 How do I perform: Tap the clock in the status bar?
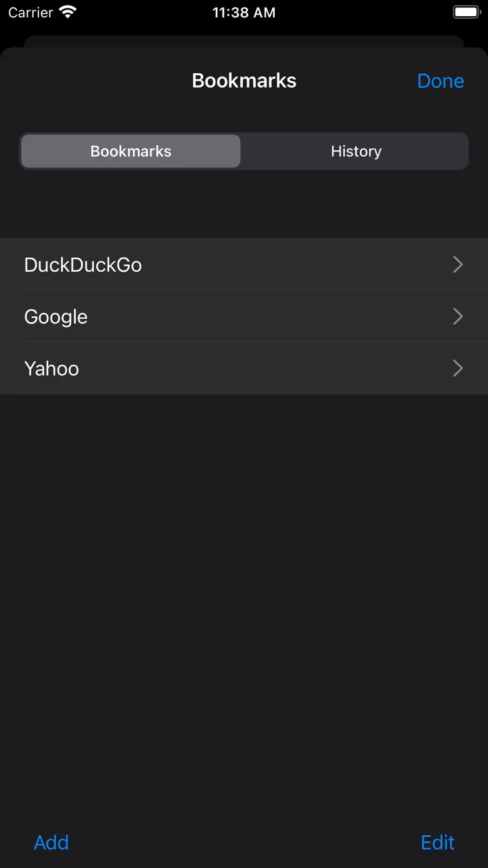click(x=243, y=13)
